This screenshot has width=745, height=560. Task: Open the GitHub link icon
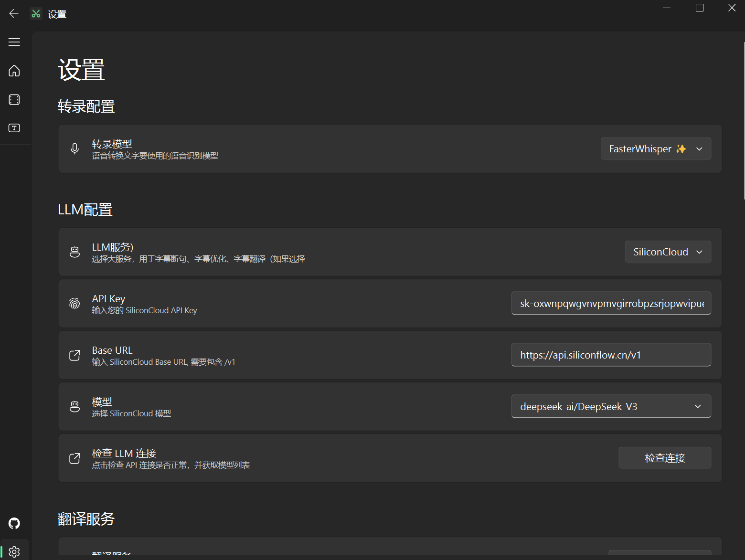pos(14,523)
